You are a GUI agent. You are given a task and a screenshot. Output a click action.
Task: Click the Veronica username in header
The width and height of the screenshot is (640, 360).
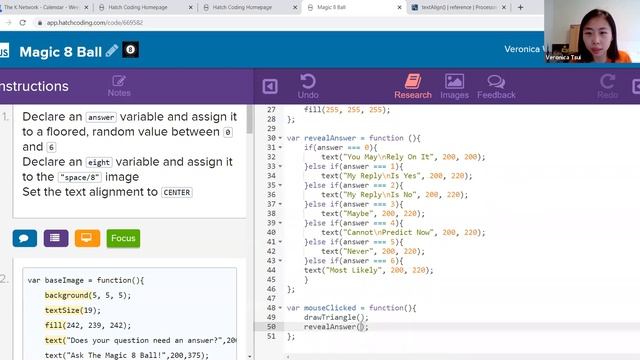coord(524,49)
